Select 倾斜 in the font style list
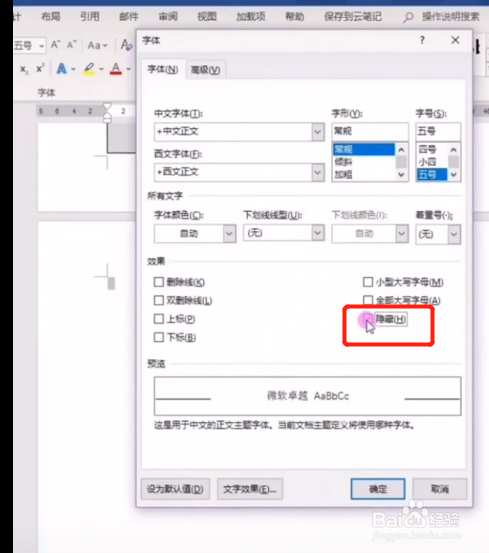The image size is (489, 553). click(x=363, y=162)
